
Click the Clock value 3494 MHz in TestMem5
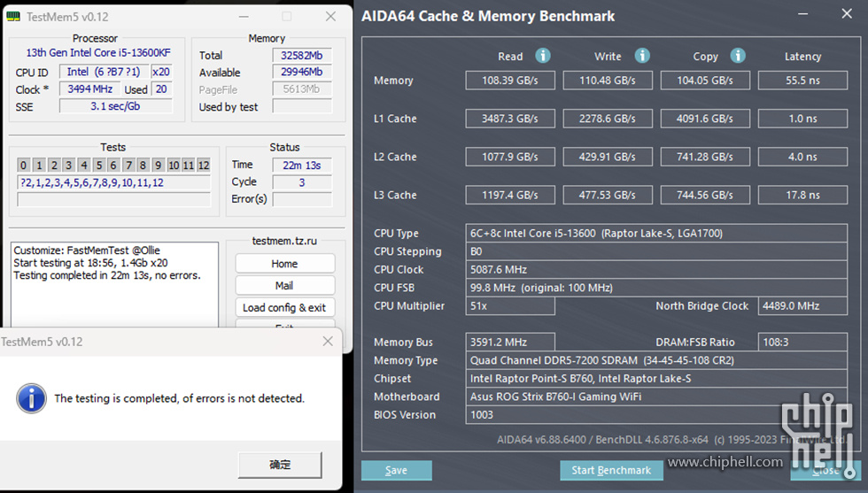coord(89,89)
